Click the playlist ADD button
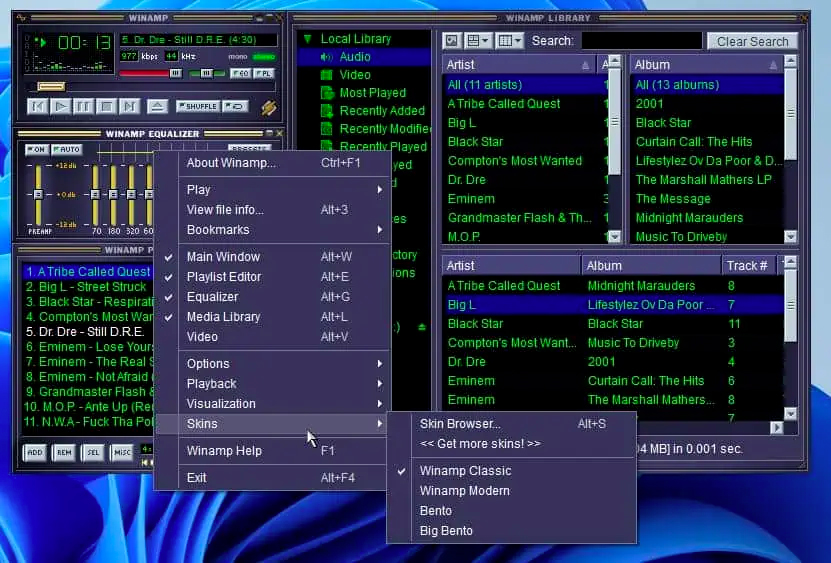 point(35,452)
